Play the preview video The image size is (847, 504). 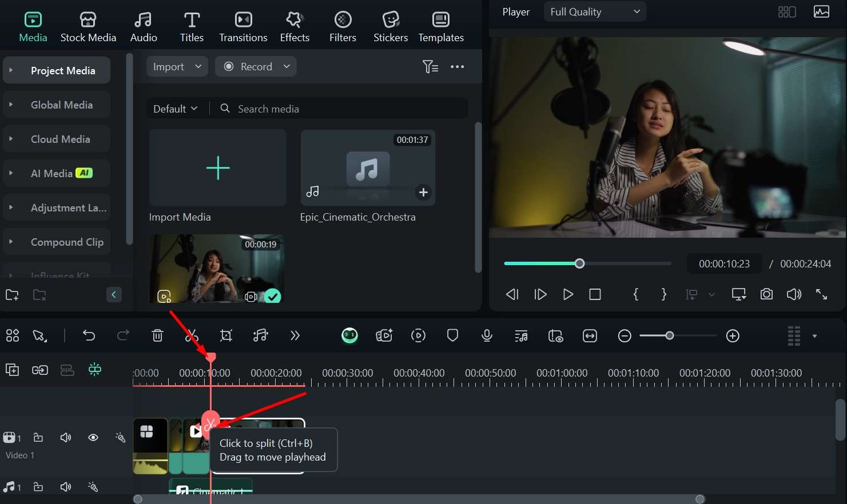[x=568, y=294]
